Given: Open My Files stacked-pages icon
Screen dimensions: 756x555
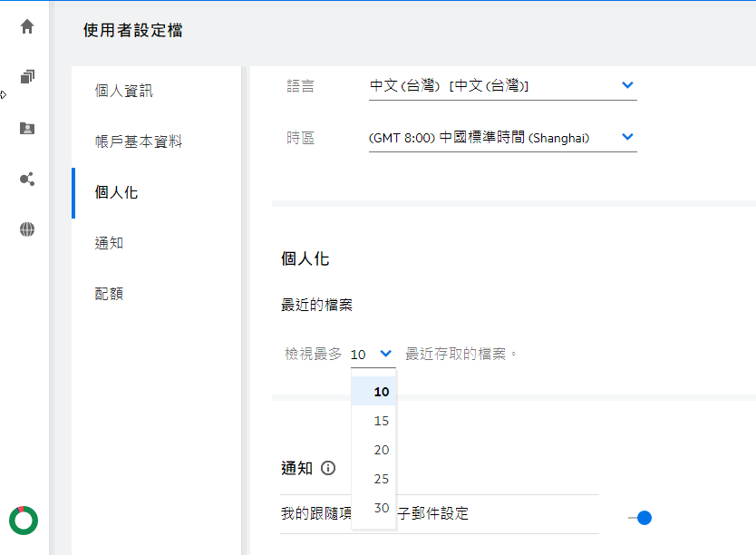Looking at the screenshot, I should 26,77.
